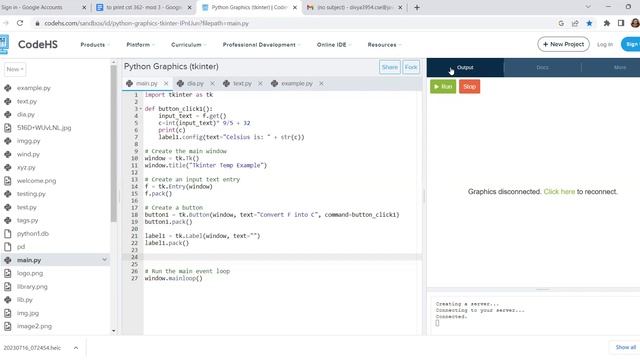Open testing.py in the file list
The width and height of the screenshot is (640, 360).
pyautogui.click(x=31, y=194)
